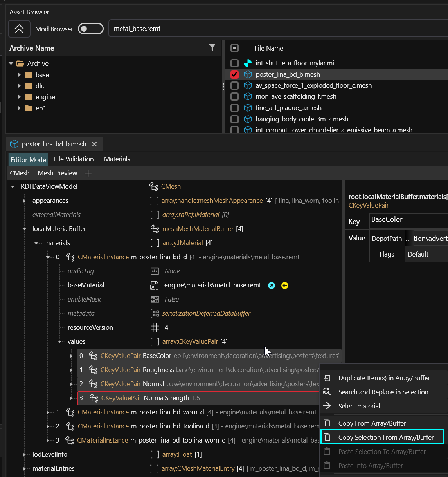Image resolution: width=448 pixels, height=477 pixels.
Task: Toggle the Mod Browser switch
Action: click(x=90, y=29)
